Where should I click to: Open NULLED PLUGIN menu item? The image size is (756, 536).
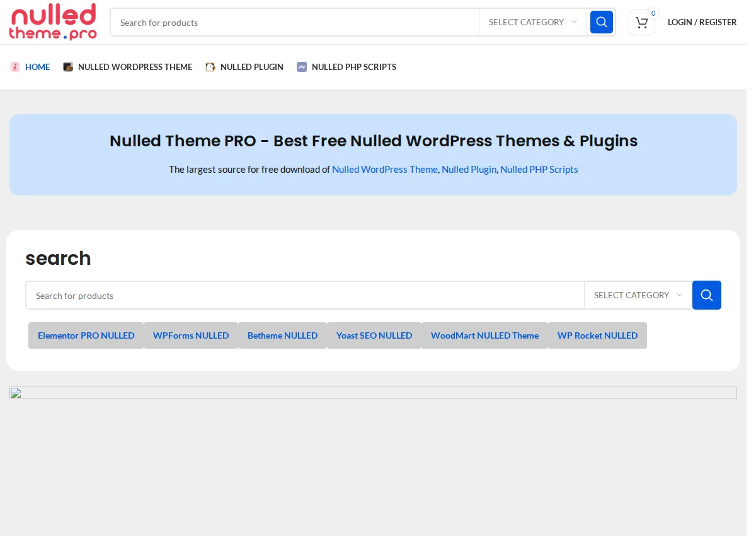252,67
